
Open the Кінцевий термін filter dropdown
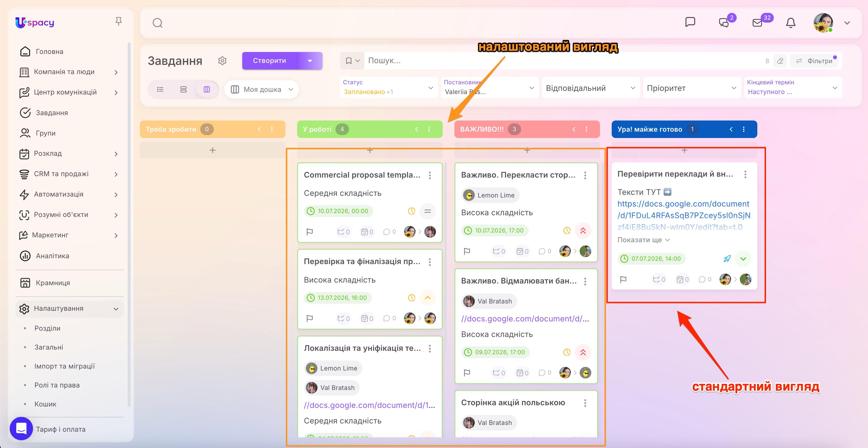coord(793,87)
